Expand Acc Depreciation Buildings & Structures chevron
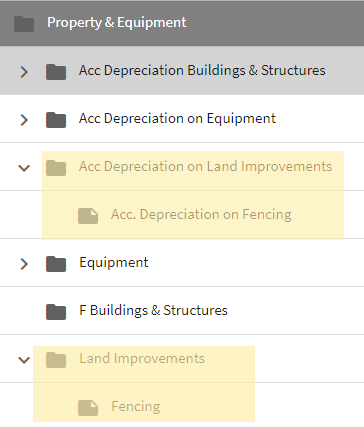Screen dimensions: 364x427 [24, 72]
